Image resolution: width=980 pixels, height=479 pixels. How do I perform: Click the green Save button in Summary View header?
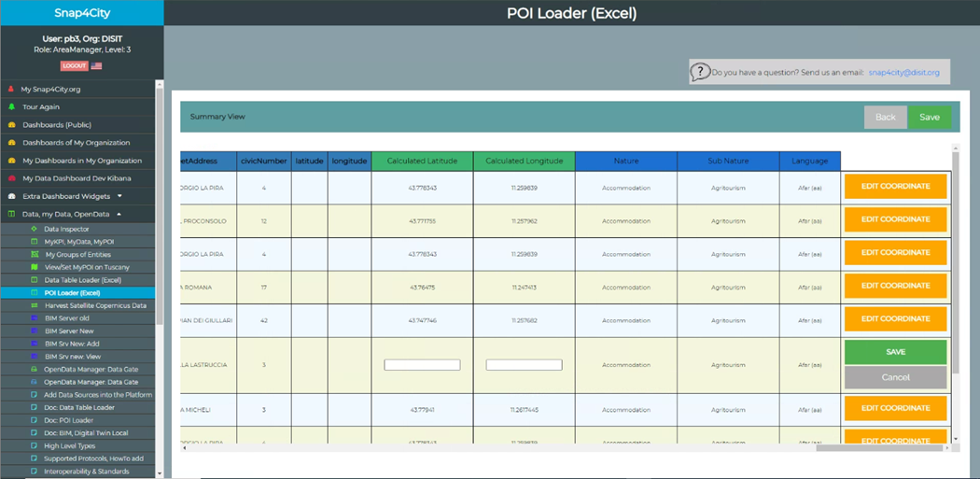[930, 118]
